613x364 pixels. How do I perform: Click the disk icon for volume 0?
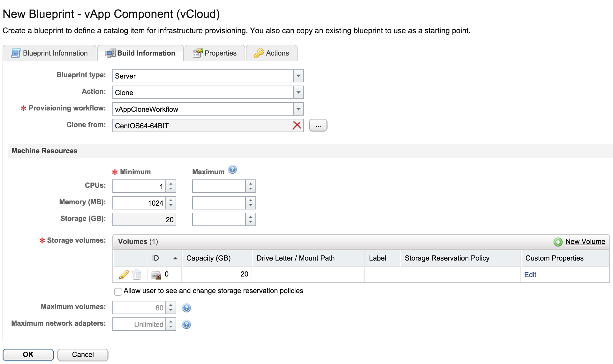pyautogui.click(x=156, y=275)
